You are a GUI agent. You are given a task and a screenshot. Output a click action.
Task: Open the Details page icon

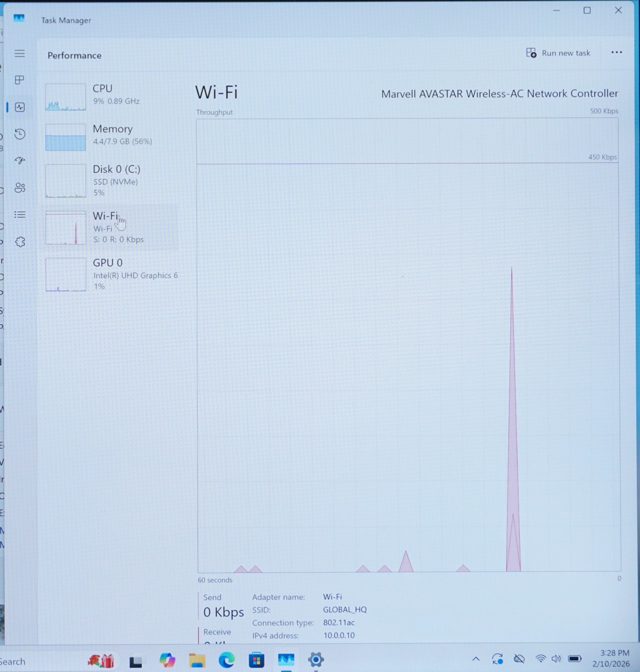20,215
